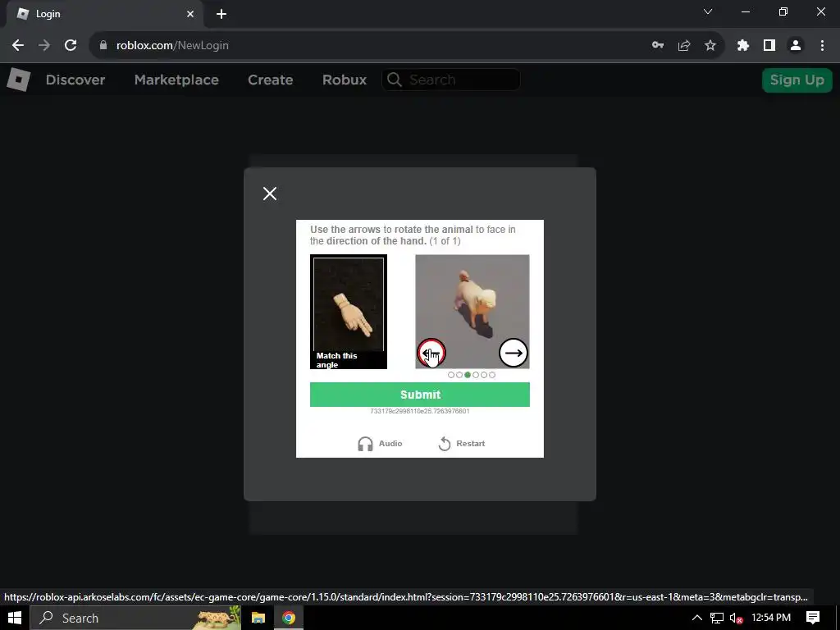Share this page via share icon
The width and height of the screenshot is (840, 630).
[x=684, y=46]
